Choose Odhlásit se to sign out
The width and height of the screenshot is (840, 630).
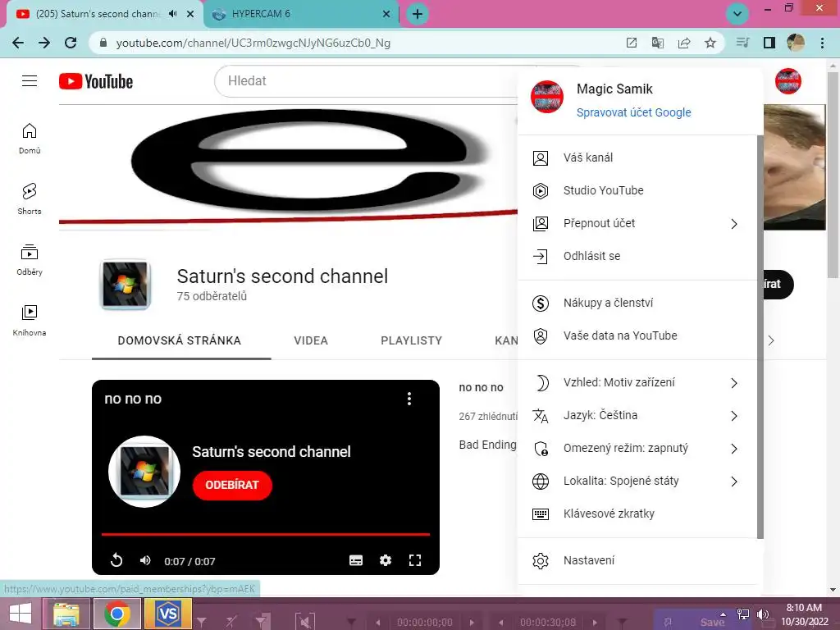point(637,256)
